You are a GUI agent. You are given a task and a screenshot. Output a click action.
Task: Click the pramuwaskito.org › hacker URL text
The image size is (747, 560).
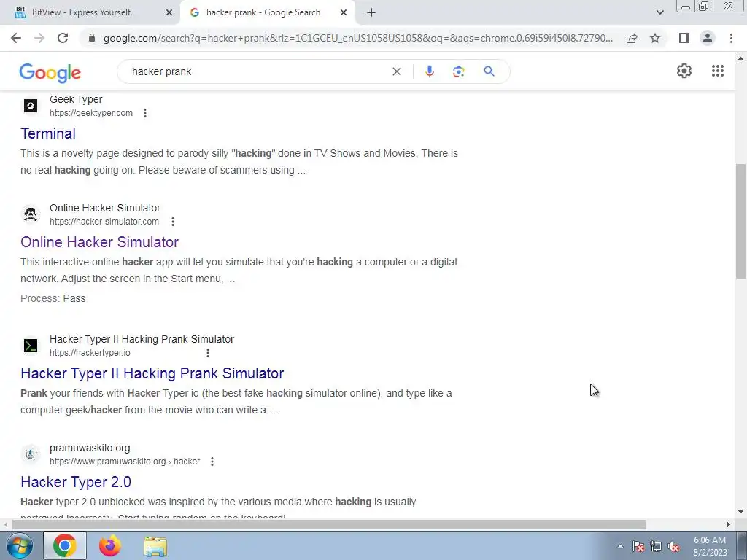click(x=125, y=462)
